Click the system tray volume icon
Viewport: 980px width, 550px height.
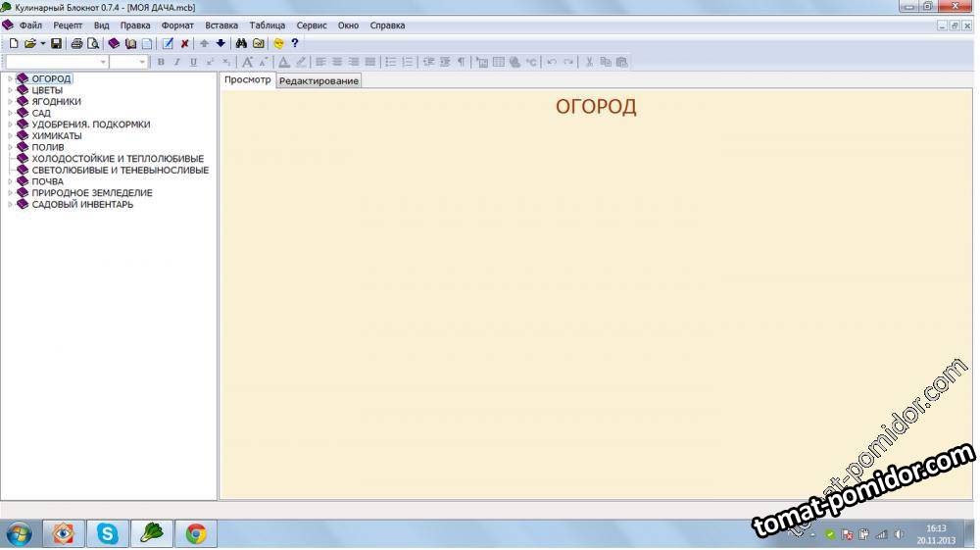pos(899,534)
